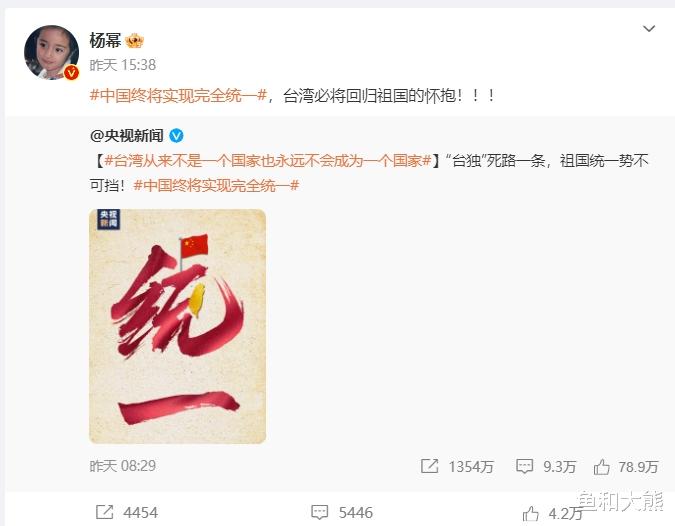Screen dimensions: 675x526
Task: Open original post timestamp 昨天 08:29
Action: [x=123, y=466]
